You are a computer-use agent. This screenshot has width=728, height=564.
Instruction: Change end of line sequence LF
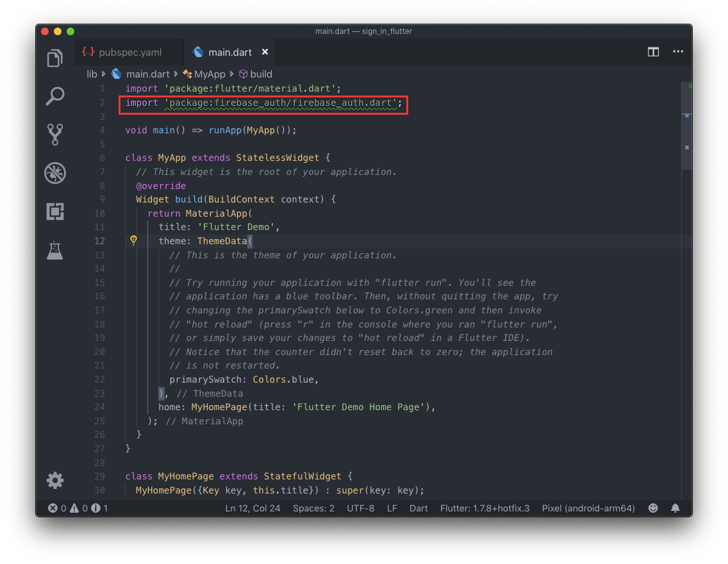(392, 508)
